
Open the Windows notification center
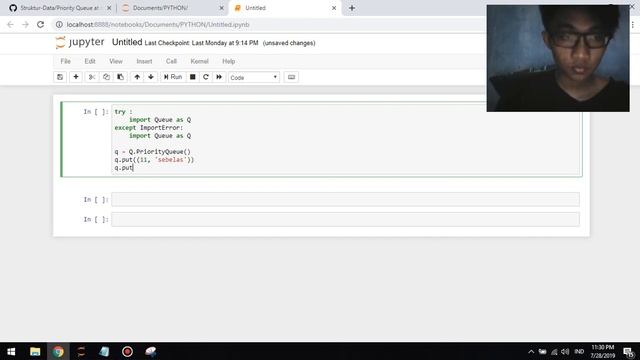(629, 351)
